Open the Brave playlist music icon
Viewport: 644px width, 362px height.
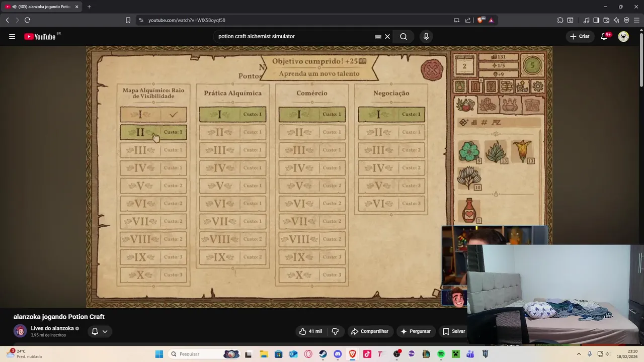(x=586, y=20)
